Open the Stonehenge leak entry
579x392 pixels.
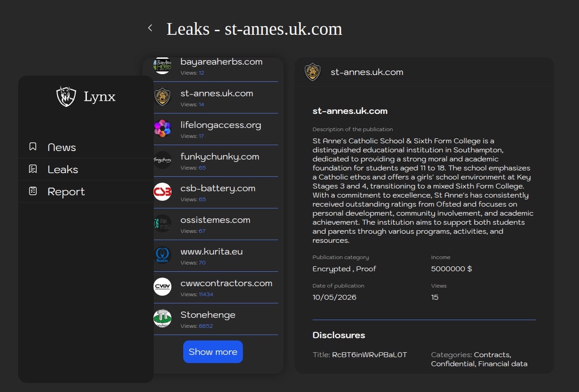point(216,319)
